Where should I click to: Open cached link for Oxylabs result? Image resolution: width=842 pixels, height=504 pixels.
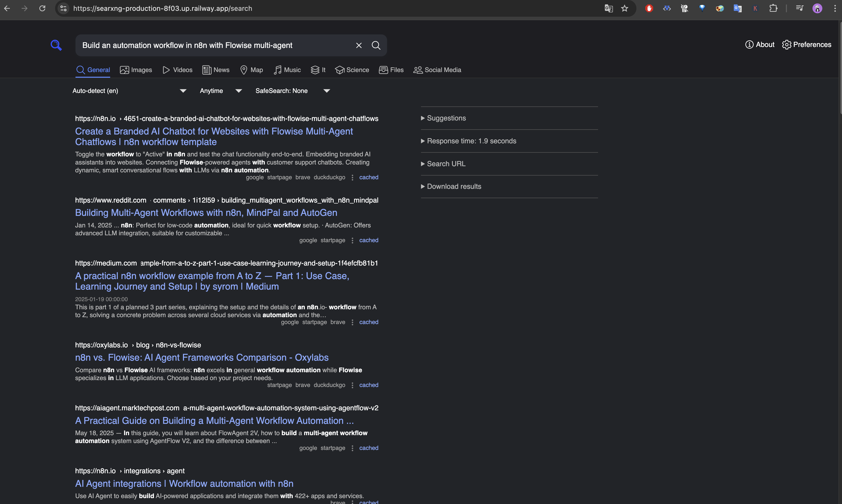(369, 385)
